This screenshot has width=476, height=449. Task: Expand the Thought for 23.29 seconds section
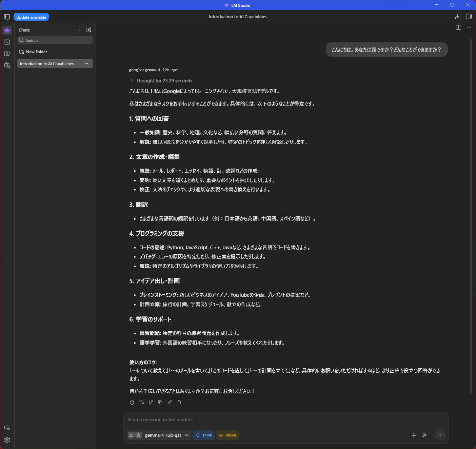[x=161, y=81]
